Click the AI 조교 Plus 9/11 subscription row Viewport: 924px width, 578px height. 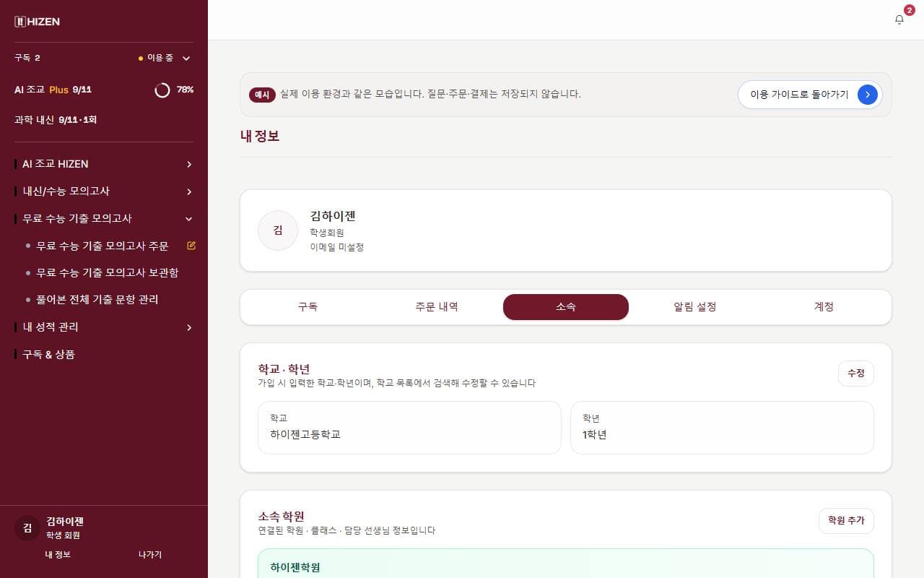pyautogui.click(x=104, y=90)
